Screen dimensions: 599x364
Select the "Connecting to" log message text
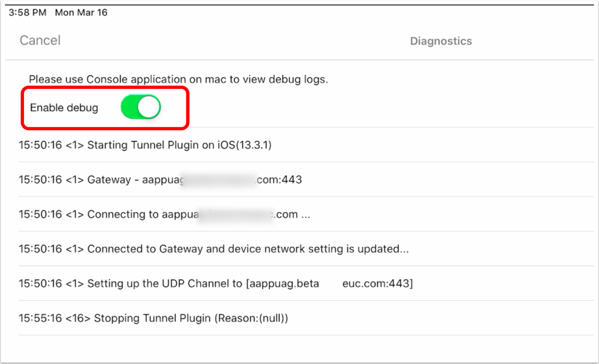point(123,214)
